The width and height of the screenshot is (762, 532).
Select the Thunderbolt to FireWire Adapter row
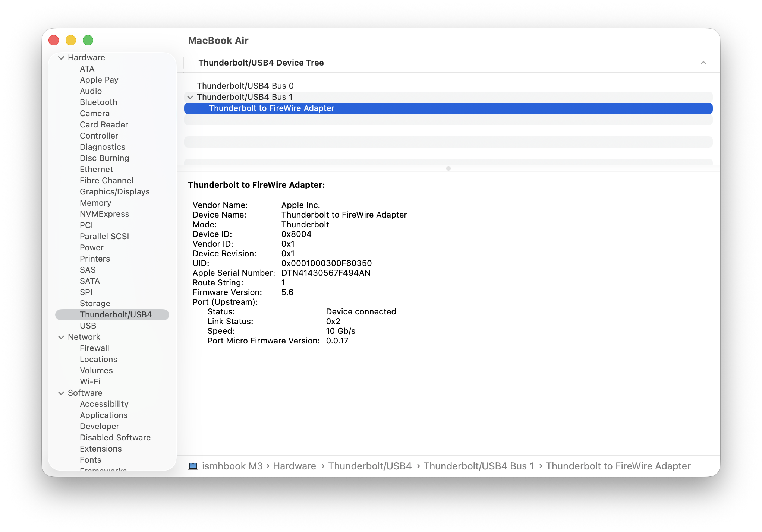(448, 108)
